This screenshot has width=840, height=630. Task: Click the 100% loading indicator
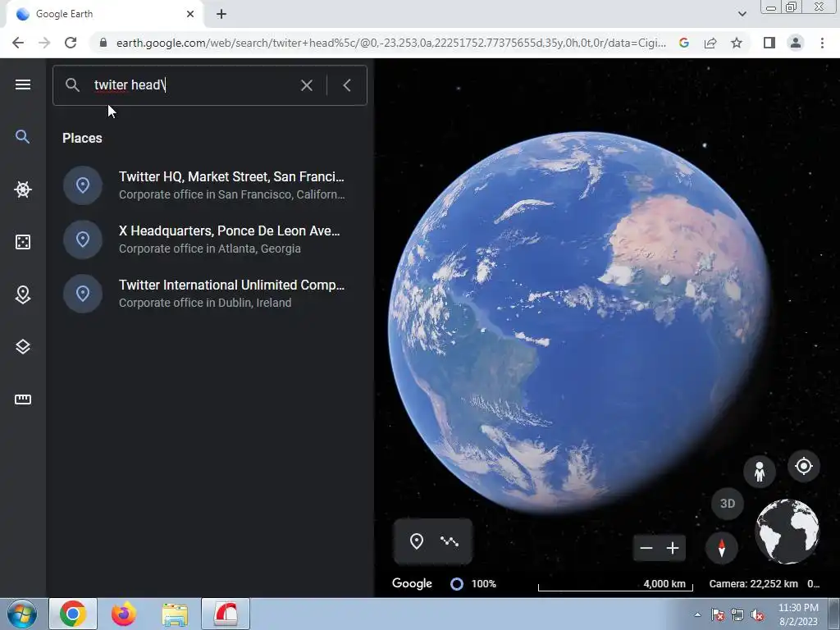(473, 584)
